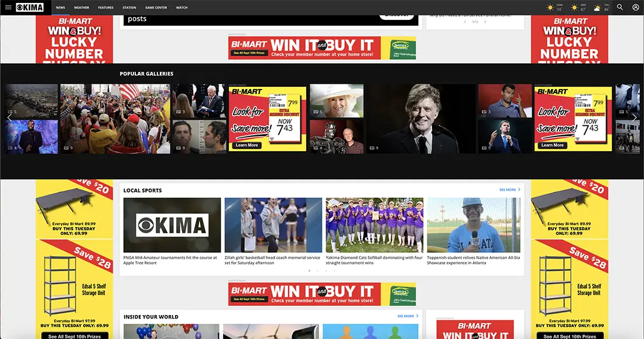Select second Local Sports carousel dot

tap(317, 270)
